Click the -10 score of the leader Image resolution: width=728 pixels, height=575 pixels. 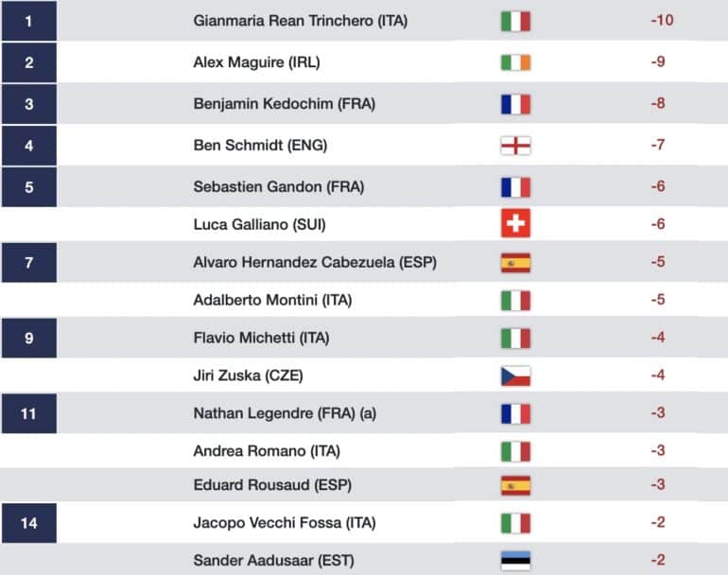click(x=662, y=20)
